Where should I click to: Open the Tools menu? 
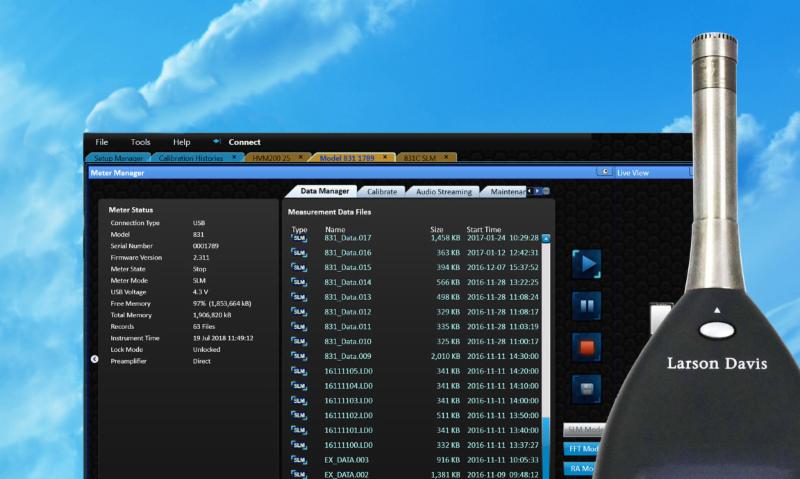140,142
